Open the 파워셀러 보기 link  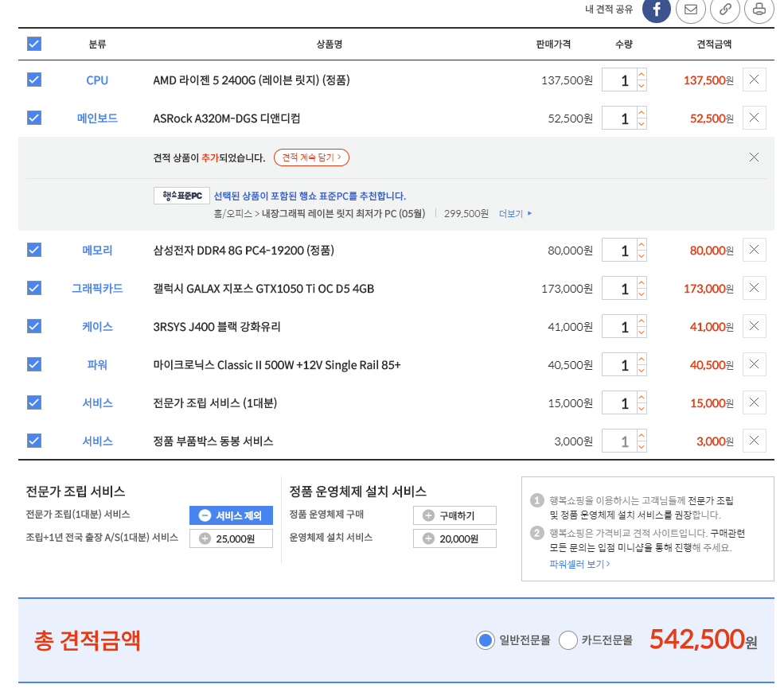click(x=579, y=564)
